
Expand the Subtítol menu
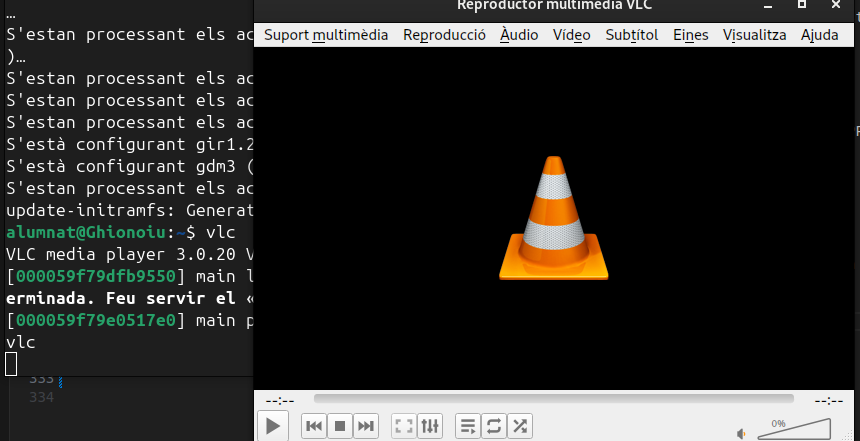[x=631, y=35]
